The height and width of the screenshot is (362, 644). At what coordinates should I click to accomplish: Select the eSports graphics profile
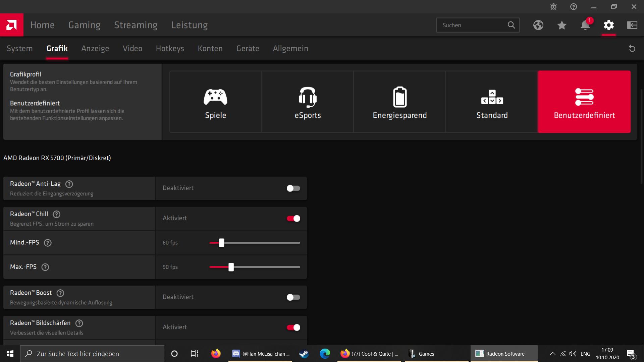pyautogui.click(x=307, y=102)
